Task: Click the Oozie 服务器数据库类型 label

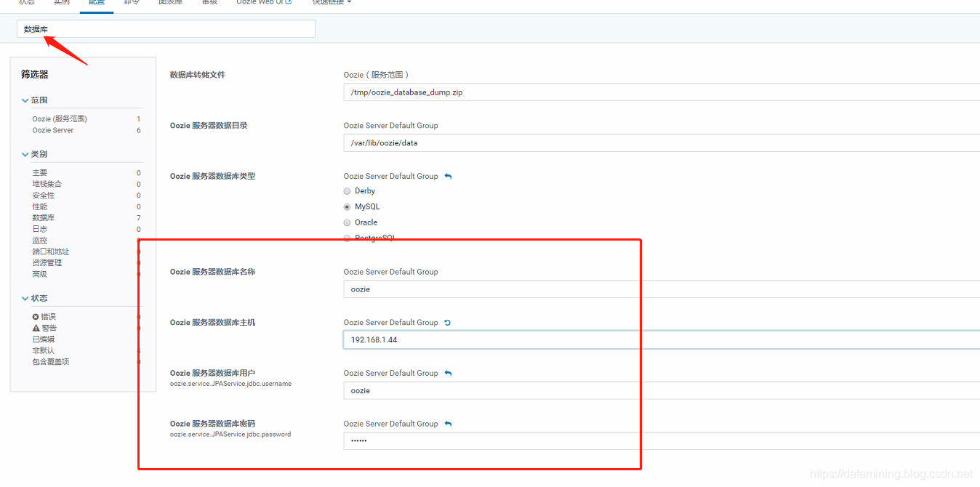Action: pos(213,176)
